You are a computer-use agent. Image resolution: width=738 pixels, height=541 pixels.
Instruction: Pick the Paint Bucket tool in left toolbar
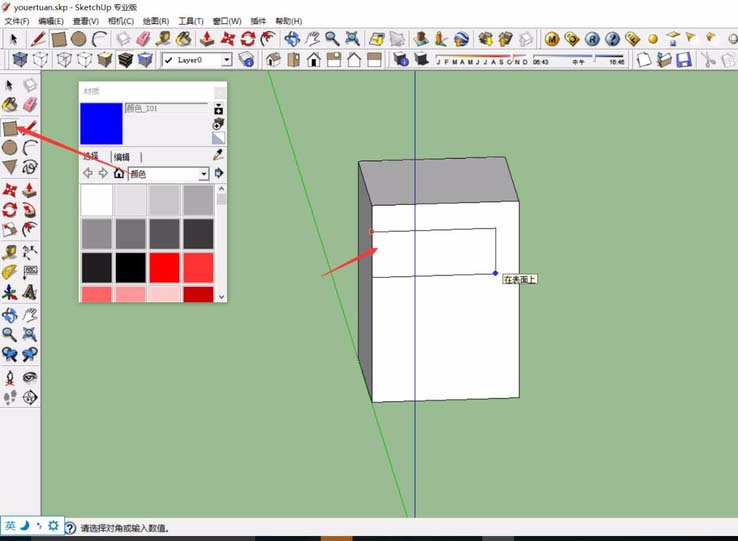(10, 105)
